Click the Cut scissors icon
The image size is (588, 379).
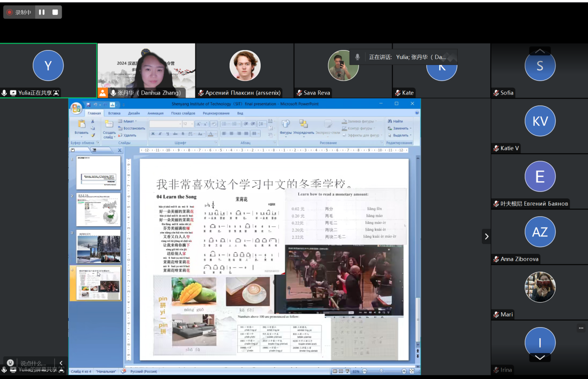pyautogui.click(x=93, y=121)
